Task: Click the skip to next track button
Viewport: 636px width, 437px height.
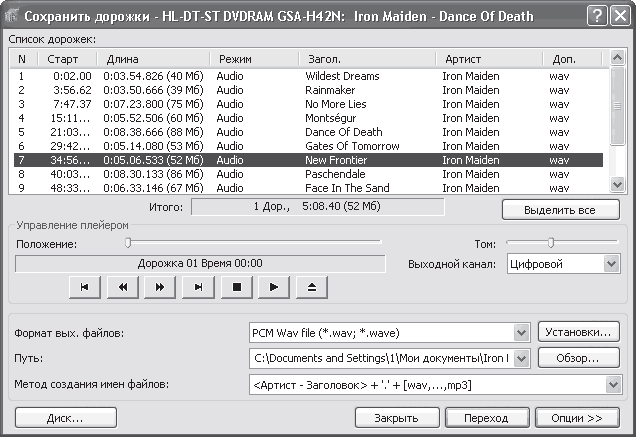Action: [199, 287]
